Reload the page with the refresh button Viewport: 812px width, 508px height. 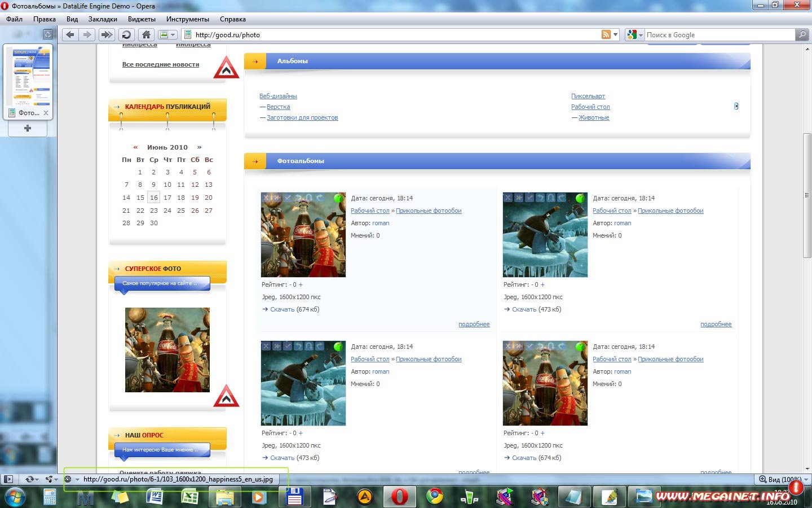[126, 34]
